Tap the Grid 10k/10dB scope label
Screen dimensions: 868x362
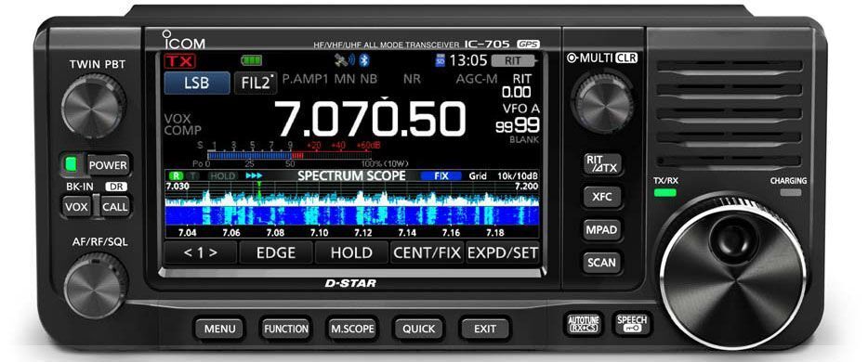coord(502,175)
